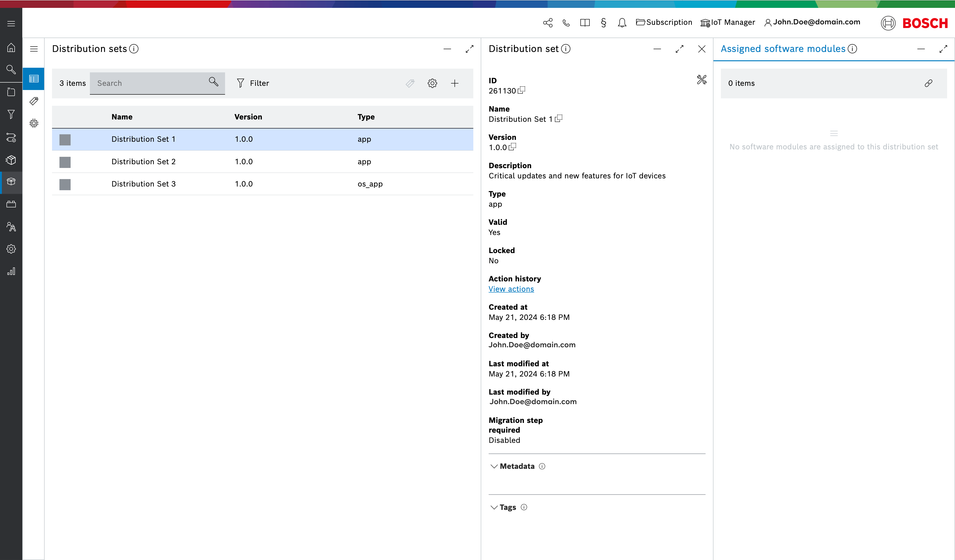Viewport: 955px width, 560px height.
Task: Open the IoT Manager menu in the header
Action: coord(728,22)
